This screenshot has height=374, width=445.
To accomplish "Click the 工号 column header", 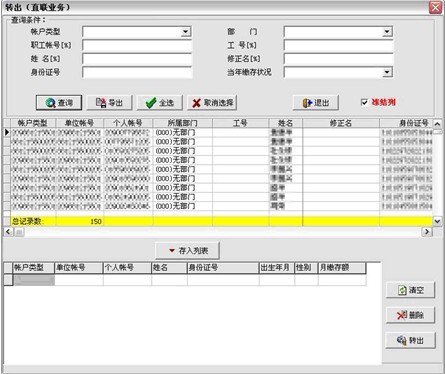I will [x=241, y=123].
